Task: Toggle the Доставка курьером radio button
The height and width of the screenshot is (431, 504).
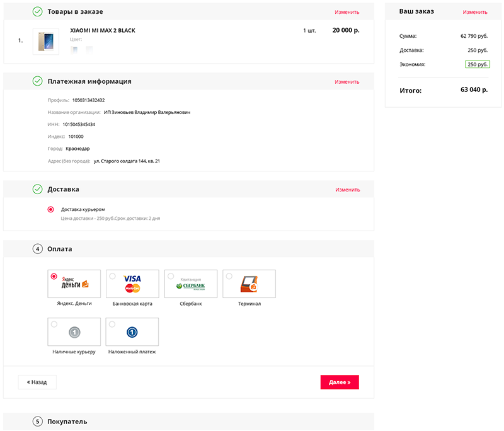Action: 51,210
